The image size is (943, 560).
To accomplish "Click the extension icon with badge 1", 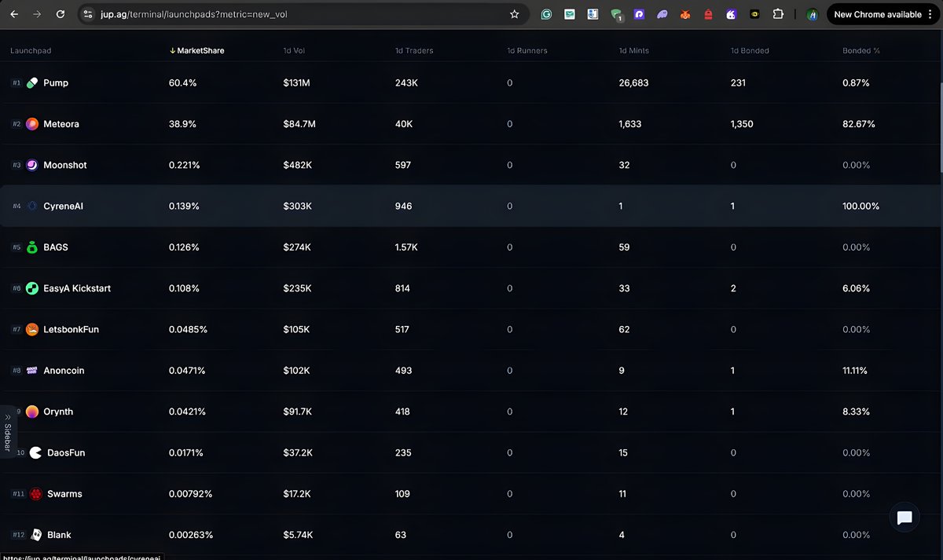I will coord(617,15).
